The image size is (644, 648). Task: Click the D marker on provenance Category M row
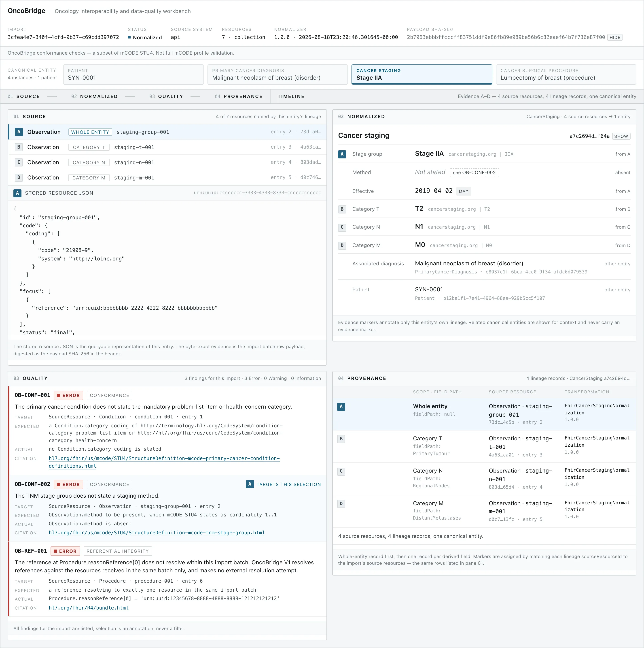point(341,503)
